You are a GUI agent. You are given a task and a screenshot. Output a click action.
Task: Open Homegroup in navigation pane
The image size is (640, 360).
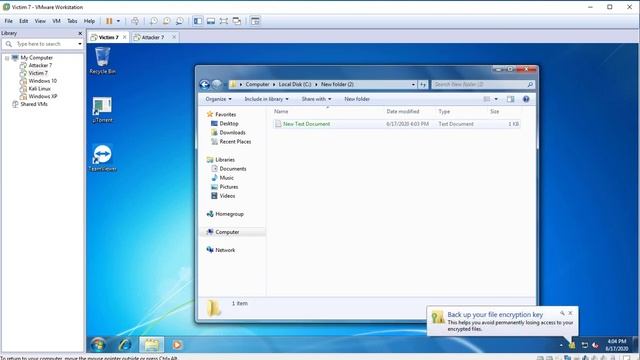point(225,214)
